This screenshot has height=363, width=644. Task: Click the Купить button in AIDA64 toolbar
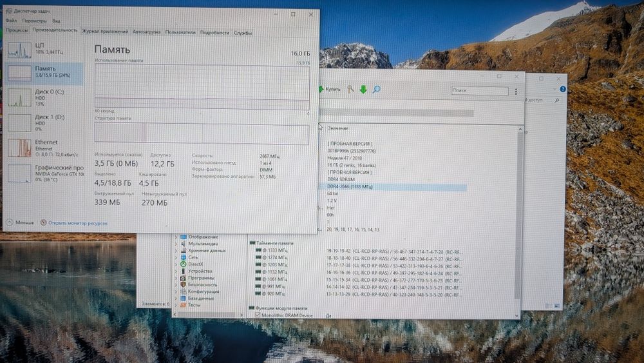pyautogui.click(x=329, y=89)
